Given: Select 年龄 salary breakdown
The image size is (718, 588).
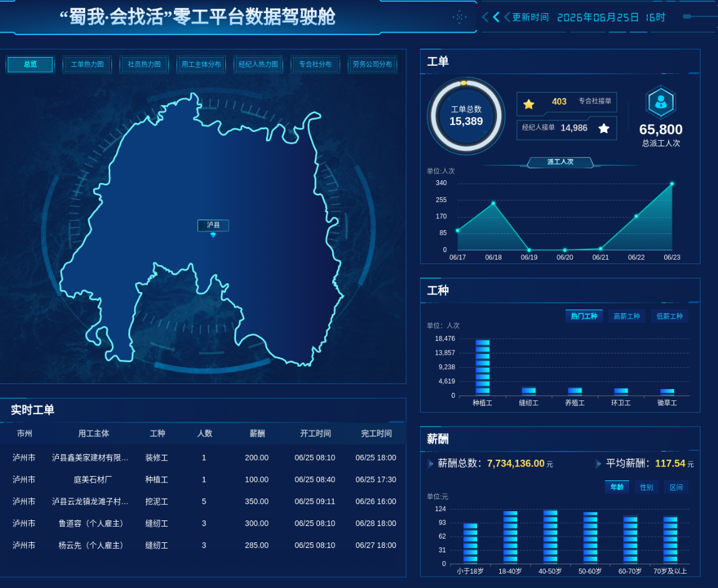Looking at the screenshot, I should (x=617, y=487).
